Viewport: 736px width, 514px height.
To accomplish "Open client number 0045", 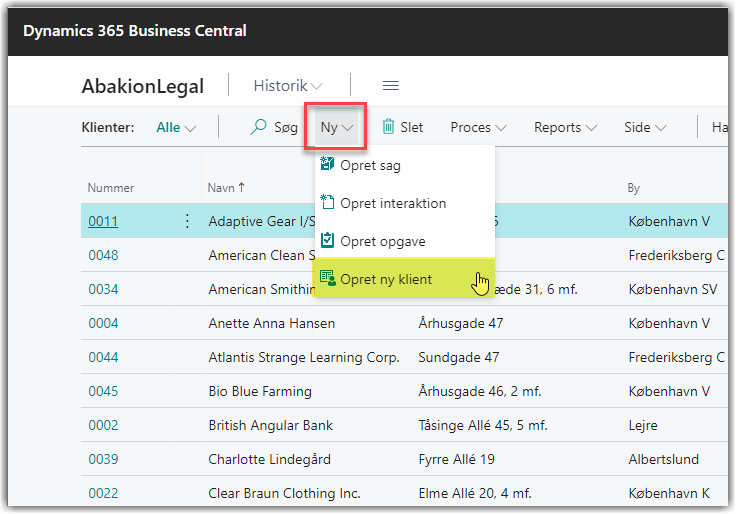I will tap(103, 391).
